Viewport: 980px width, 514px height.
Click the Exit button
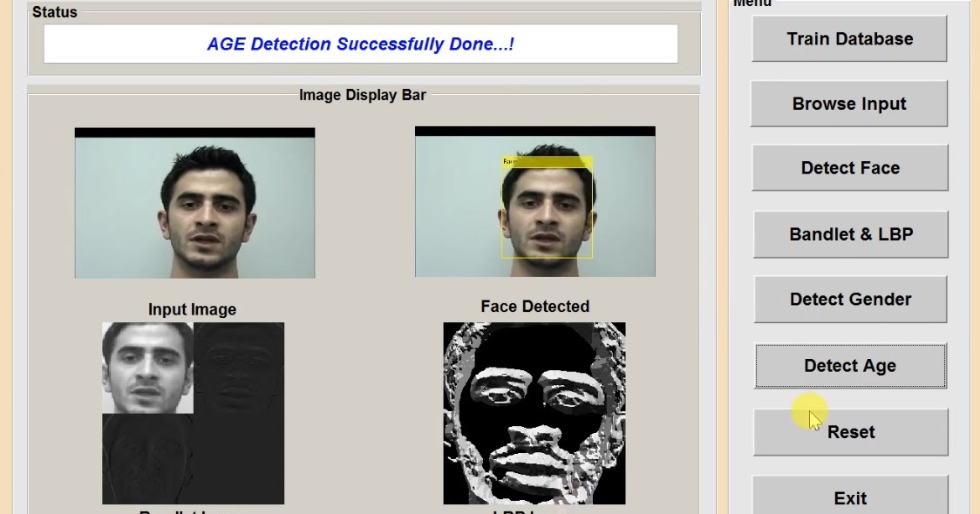849,497
